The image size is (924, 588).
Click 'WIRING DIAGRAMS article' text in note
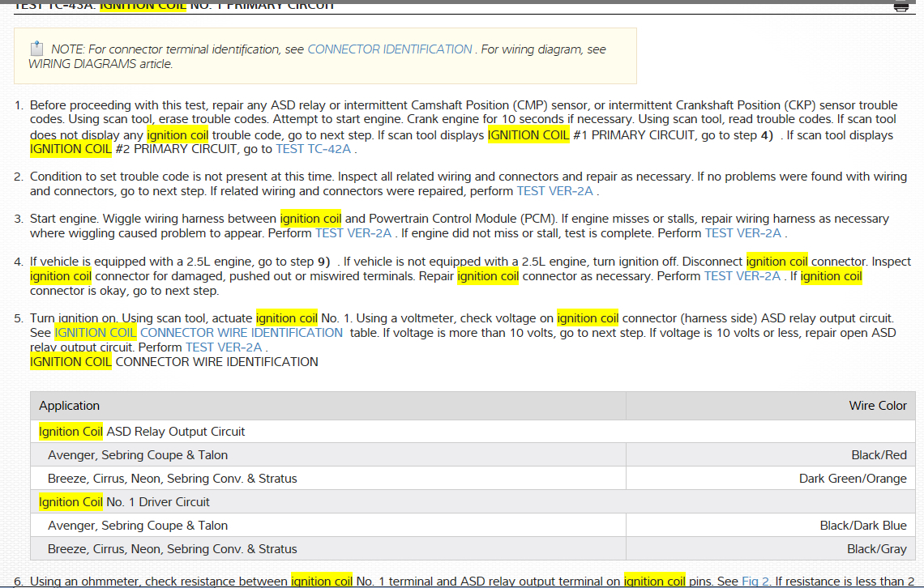pos(101,64)
